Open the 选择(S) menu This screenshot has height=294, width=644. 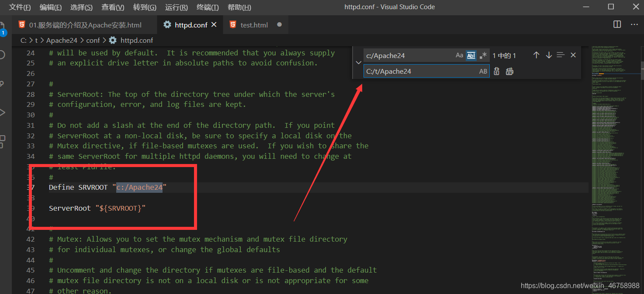coord(81,7)
